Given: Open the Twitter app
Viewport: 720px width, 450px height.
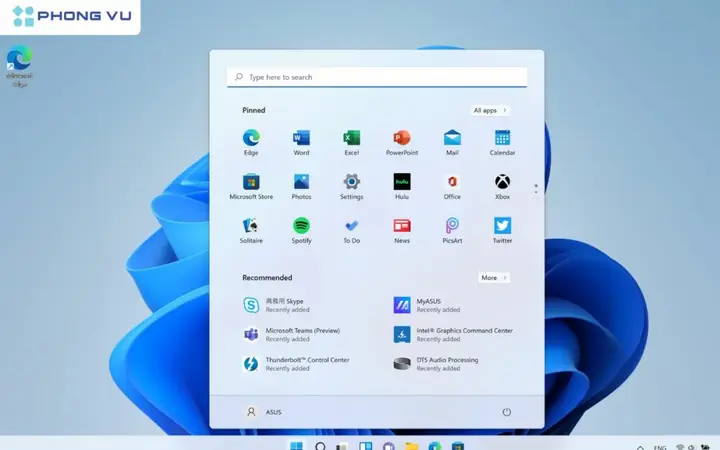Looking at the screenshot, I should [502, 231].
